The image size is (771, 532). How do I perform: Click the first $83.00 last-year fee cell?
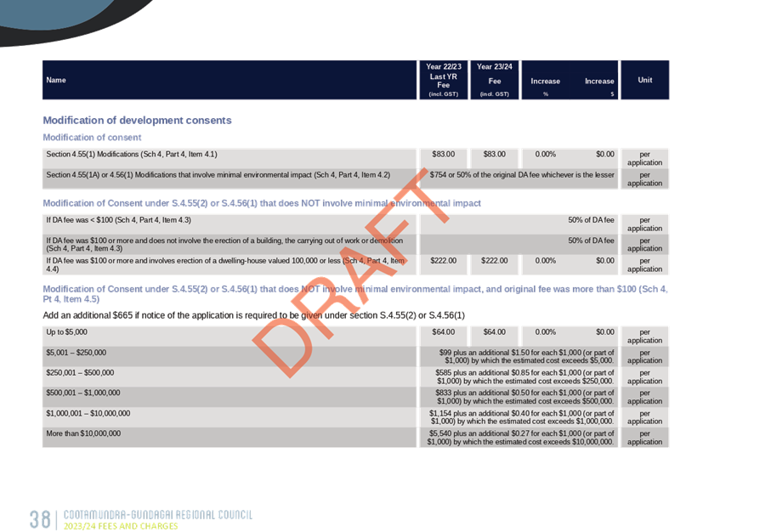444,155
